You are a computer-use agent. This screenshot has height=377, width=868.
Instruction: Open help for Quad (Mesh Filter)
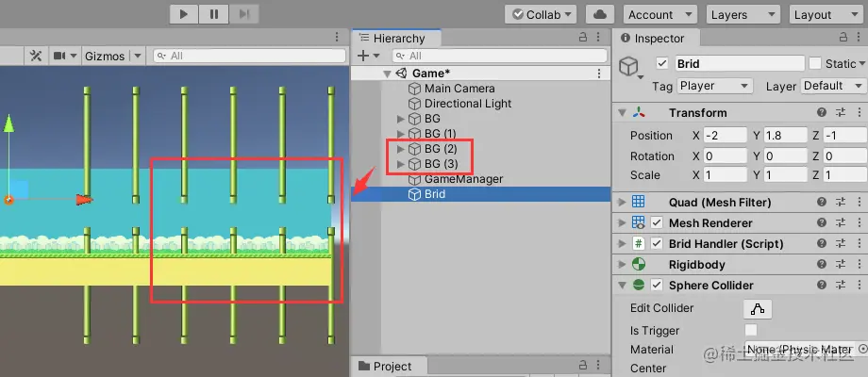(x=822, y=203)
